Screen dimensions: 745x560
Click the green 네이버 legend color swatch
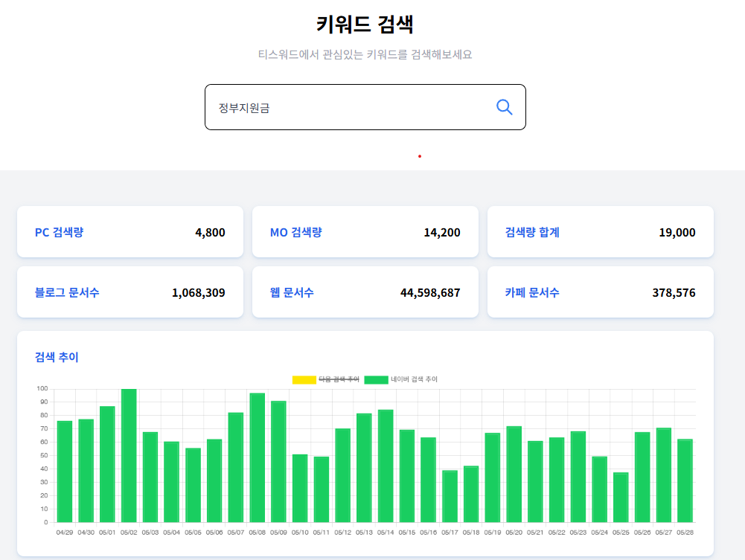click(377, 380)
